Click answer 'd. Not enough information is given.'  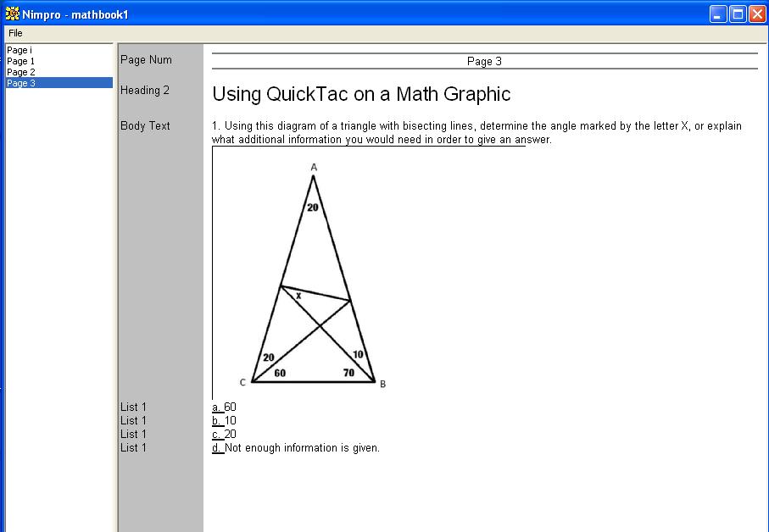296,448
